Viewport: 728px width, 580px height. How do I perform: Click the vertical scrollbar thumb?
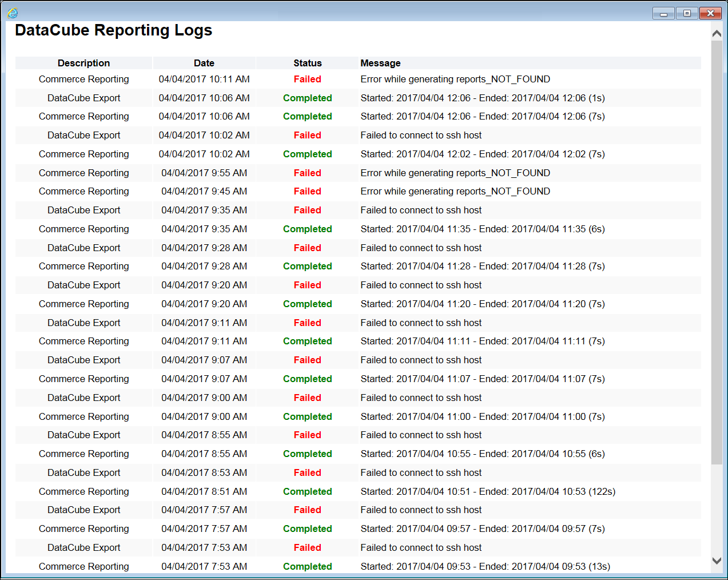click(x=717, y=252)
